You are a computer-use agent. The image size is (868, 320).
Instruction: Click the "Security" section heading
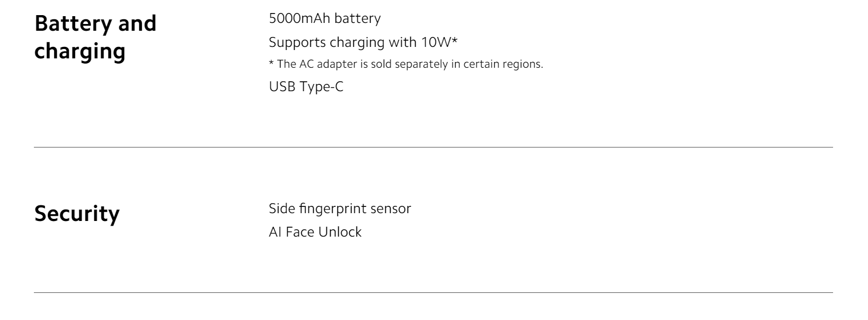tap(77, 214)
